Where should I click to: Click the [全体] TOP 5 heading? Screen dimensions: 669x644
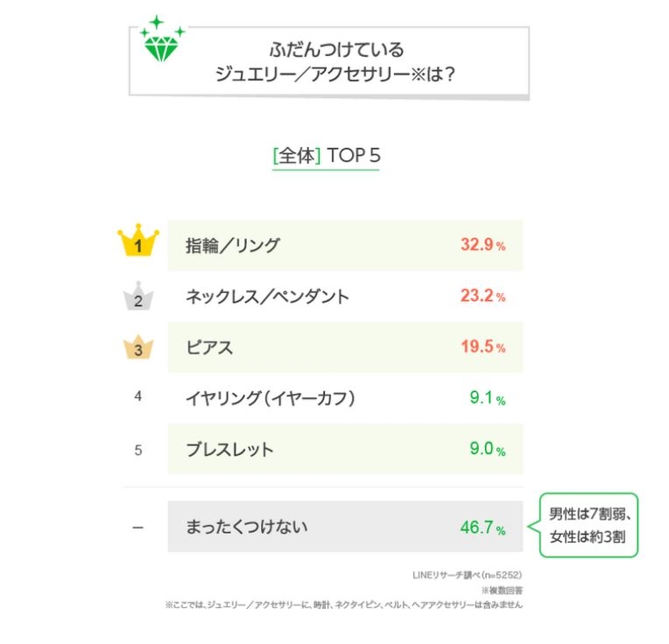pos(327,157)
